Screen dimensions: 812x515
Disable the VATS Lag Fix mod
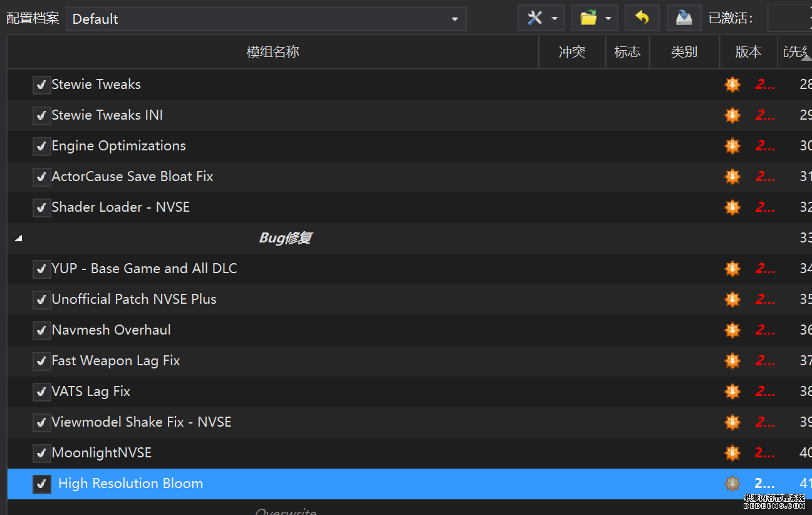point(41,392)
